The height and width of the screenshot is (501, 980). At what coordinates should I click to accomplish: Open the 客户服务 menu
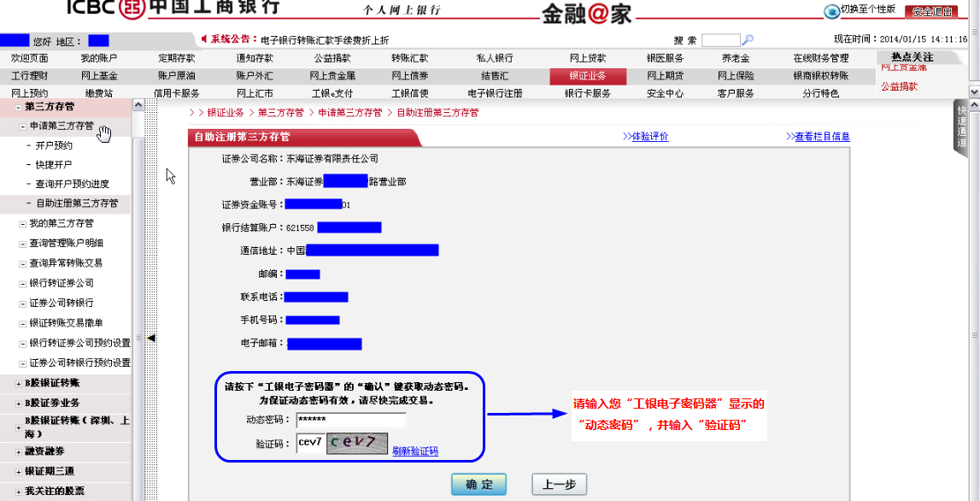[736, 94]
